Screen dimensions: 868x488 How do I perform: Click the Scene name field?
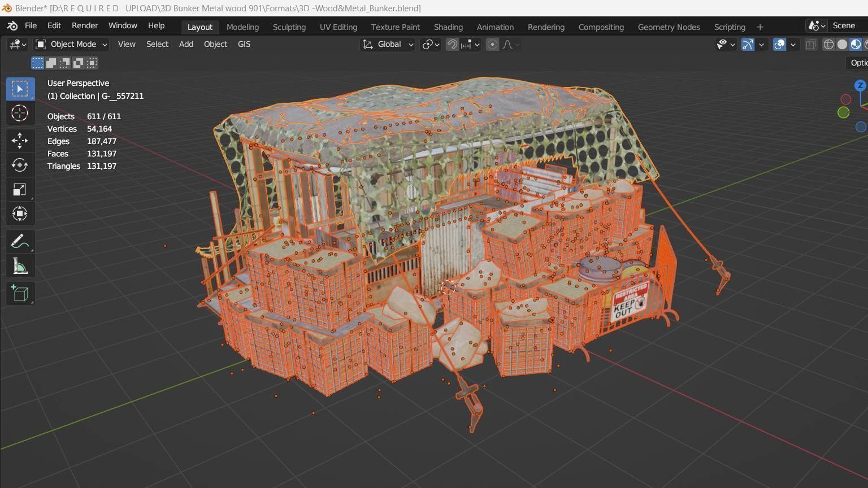(849, 25)
